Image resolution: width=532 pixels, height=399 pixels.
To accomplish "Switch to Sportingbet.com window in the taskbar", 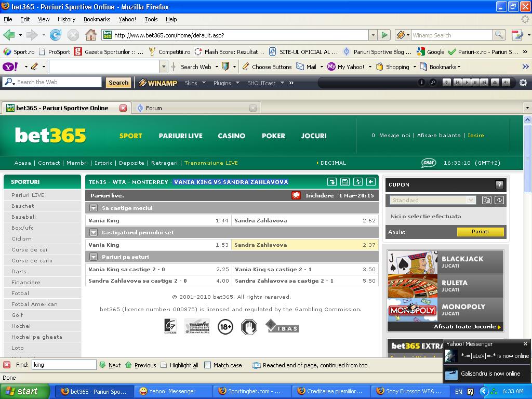I will (252, 391).
